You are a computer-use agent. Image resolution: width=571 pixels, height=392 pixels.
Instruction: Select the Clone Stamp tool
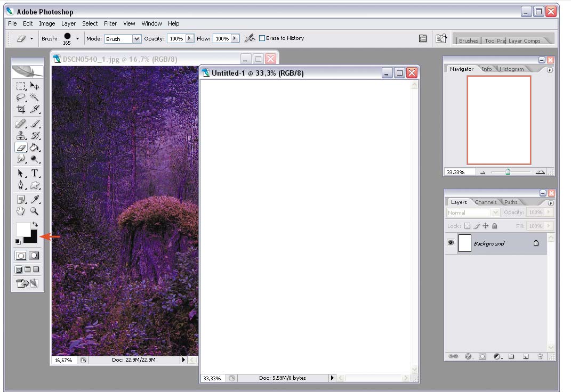(x=21, y=136)
